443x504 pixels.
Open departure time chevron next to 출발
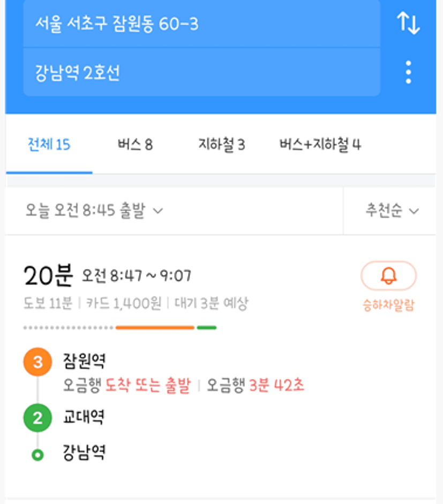(158, 211)
